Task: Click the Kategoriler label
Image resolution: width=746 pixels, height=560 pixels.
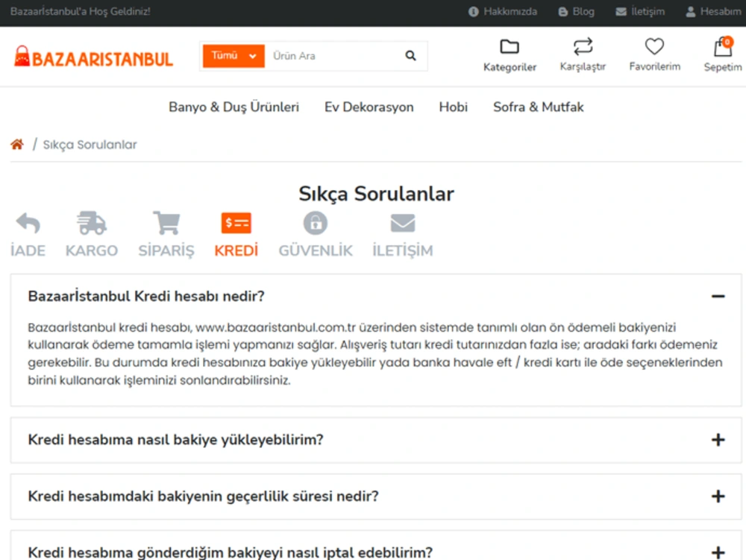Action: (x=510, y=67)
